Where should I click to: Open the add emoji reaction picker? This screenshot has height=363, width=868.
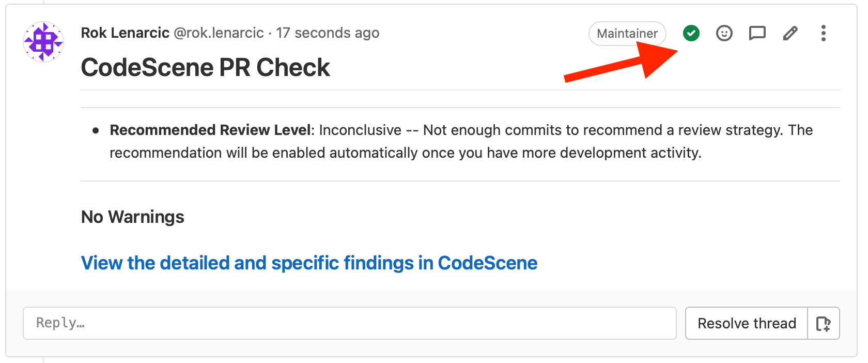(x=724, y=33)
